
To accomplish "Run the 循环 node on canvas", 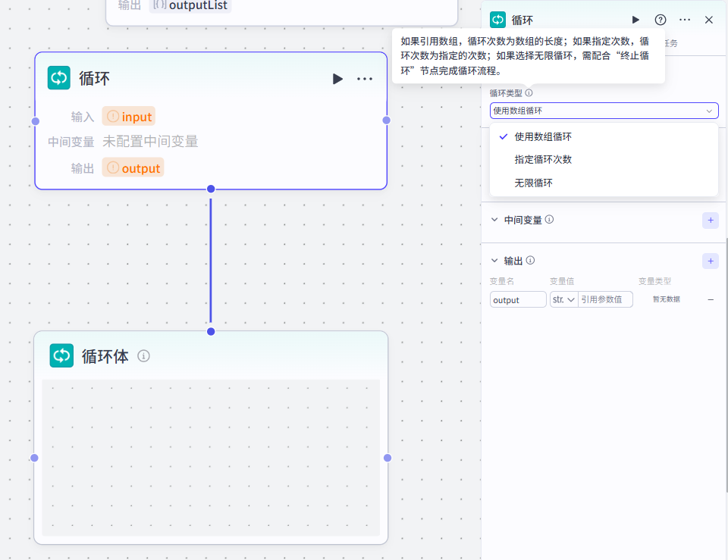I will (x=337, y=79).
